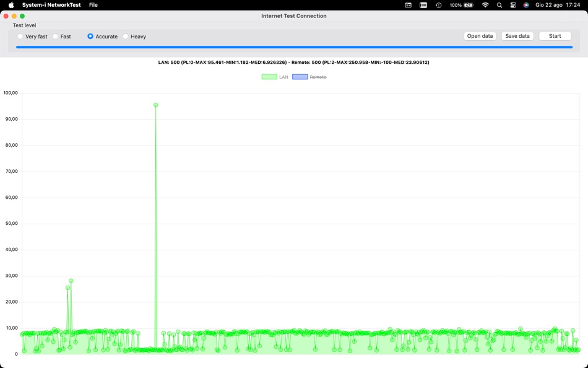Click the sync-arrow status icon in the menu bar

click(x=438, y=4)
